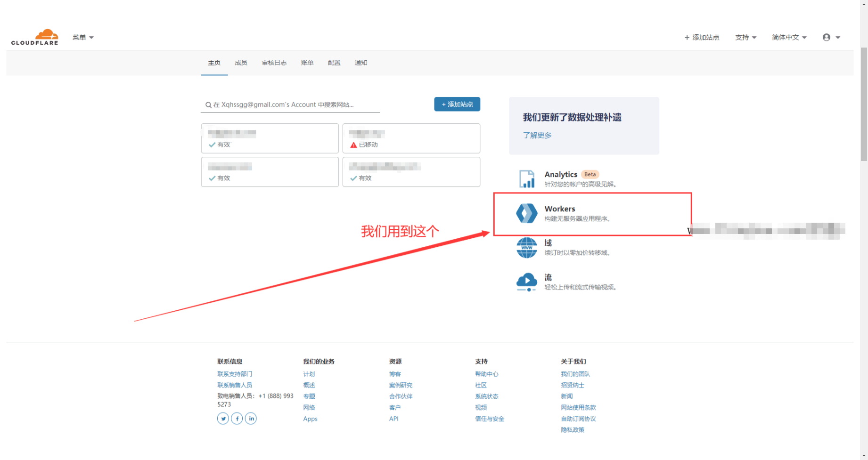868x460 pixels.
Task: Open the 流 heading link
Action: coord(548,277)
